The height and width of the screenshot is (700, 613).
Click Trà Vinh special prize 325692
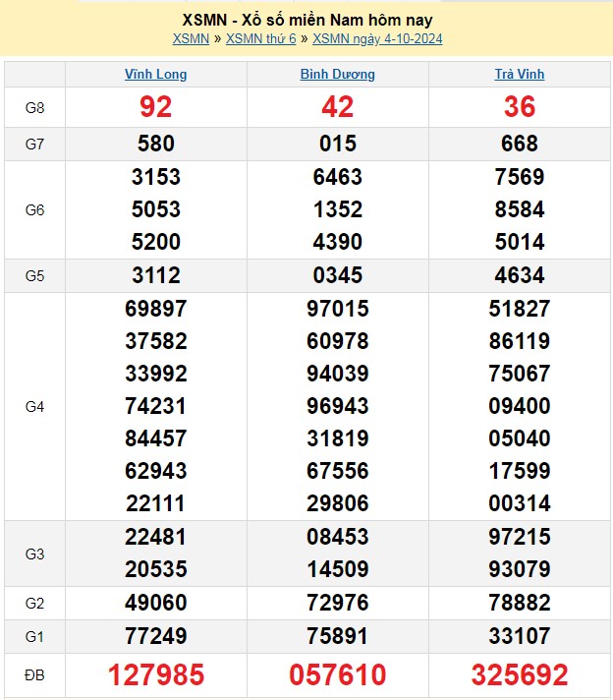[x=519, y=674]
